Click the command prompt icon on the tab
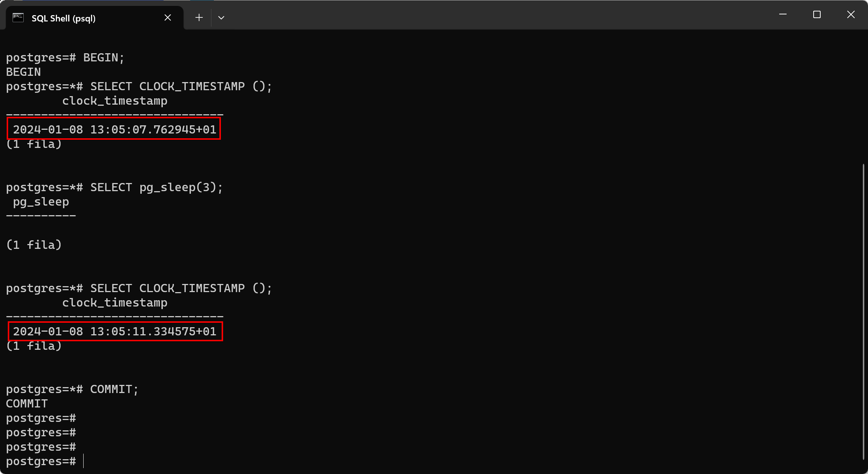Viewport: 868px width, 474px height. pos(17,17)
